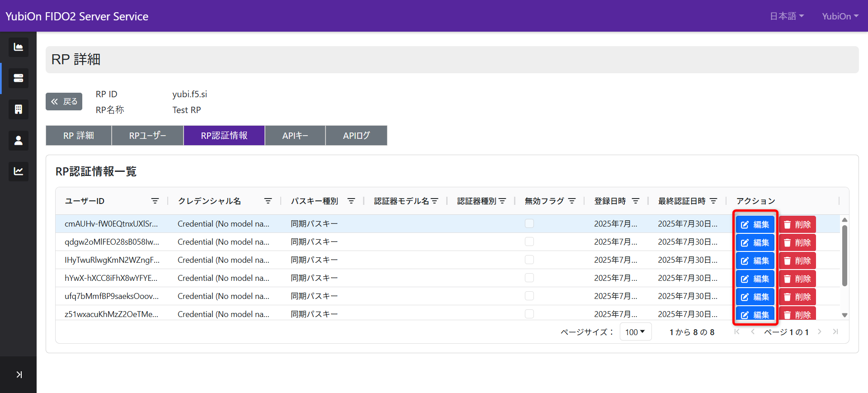This screenshot has height=393, width=868.
Task: Edit the z51wxacuKhMzZ2OeTMe credential
Action: (755, 313)
